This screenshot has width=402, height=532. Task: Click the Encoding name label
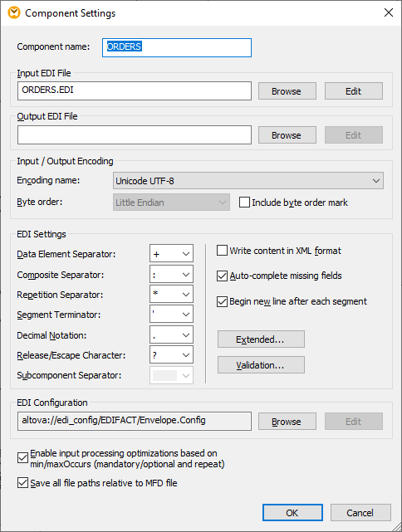coord(48,180)
